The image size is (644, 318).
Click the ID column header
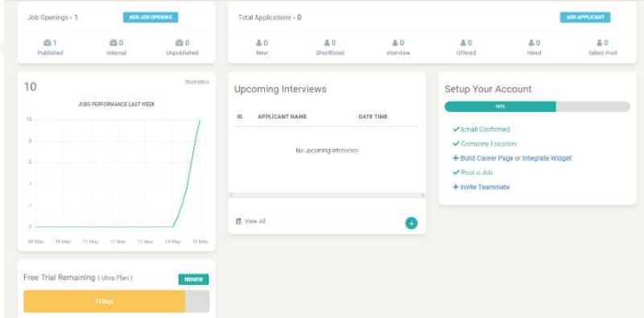coord(239,117)
